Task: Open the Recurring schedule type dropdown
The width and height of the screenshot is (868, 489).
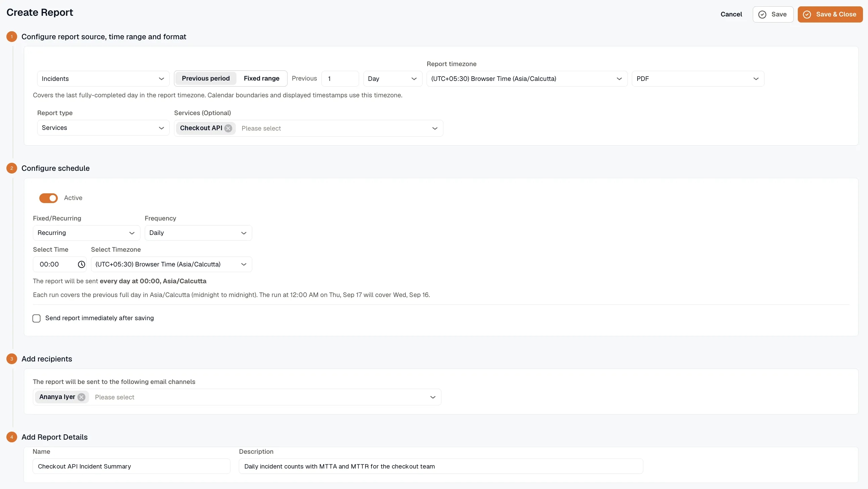Action: click(x=87, y=233)
